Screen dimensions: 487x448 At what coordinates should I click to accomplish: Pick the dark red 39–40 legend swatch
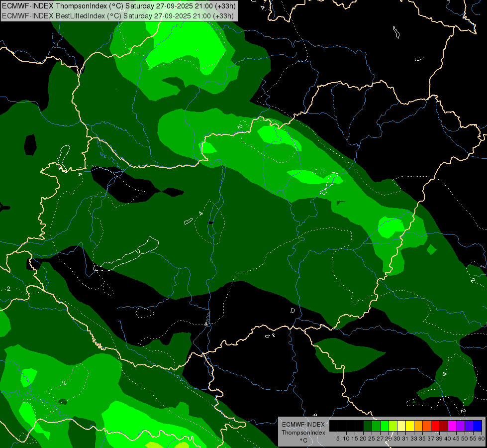tap(444, 426)
